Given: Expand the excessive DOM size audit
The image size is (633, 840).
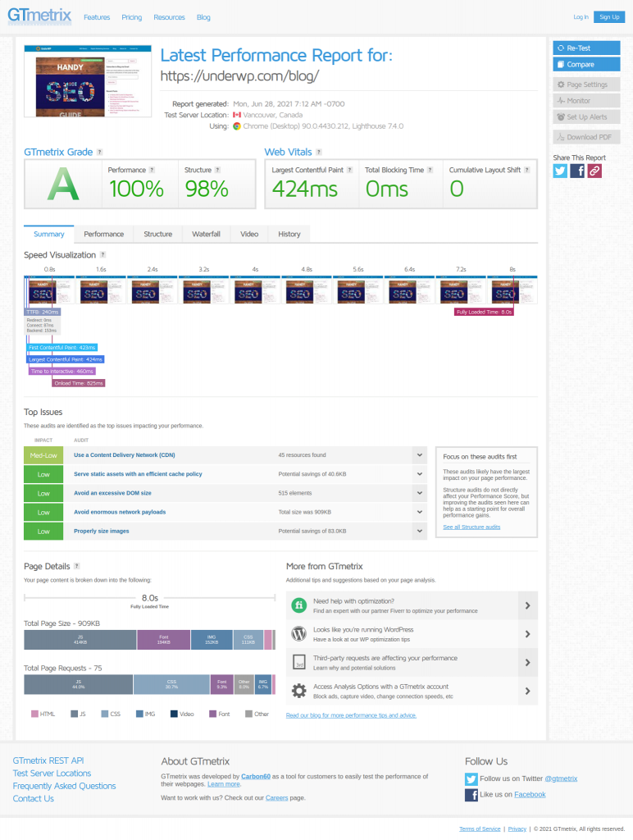Looking at the screenshot, I should coord(420,493).
